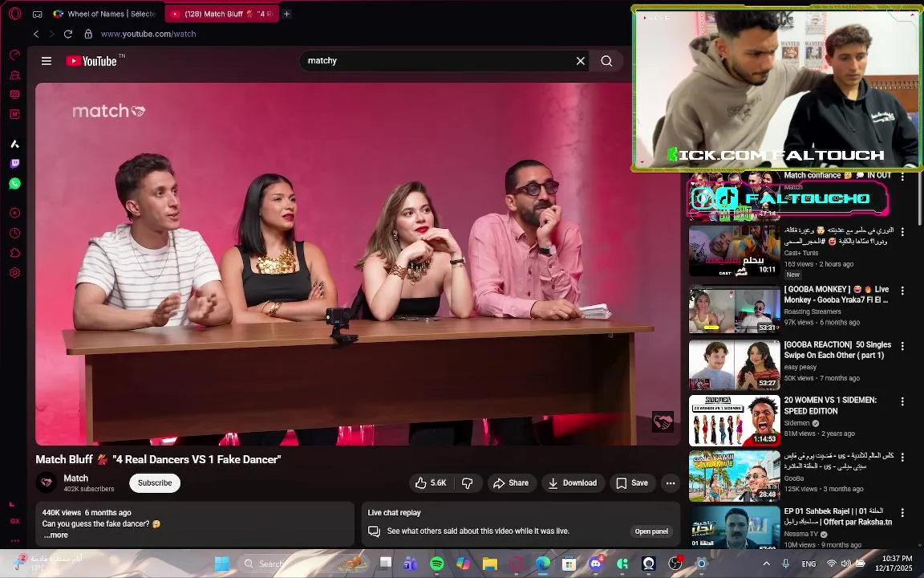Open ENG language indicator in tray
Image resolution: width=924 pixels, height=578 pixels.
click(x=809, y=564)
